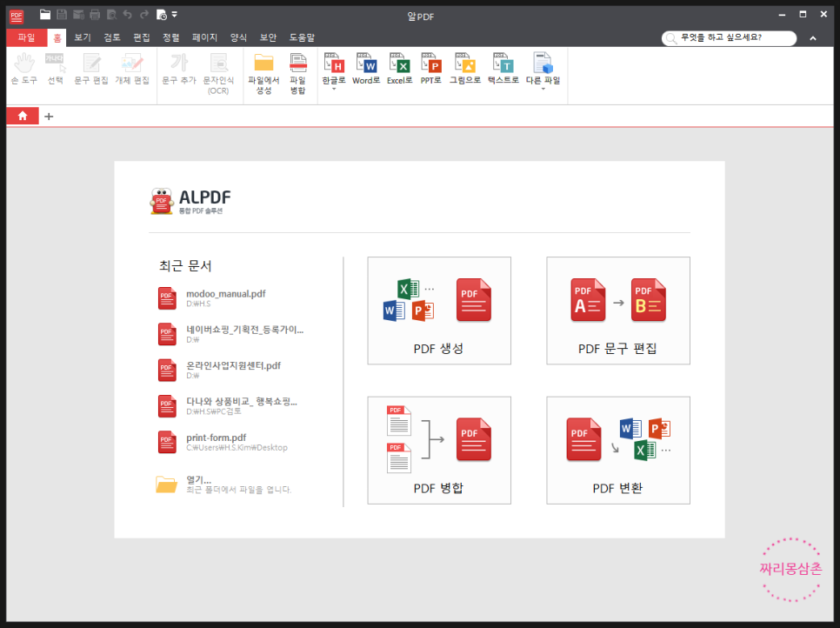Click the save-as icon in title bar
Image resolution: width=840 pixels, height=628 pixels.
click(78, 15)
